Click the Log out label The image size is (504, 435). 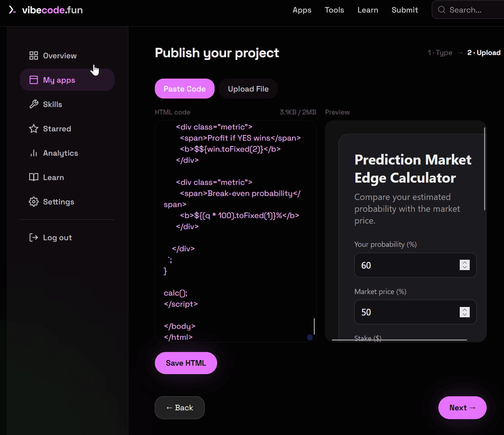(58, 238)
